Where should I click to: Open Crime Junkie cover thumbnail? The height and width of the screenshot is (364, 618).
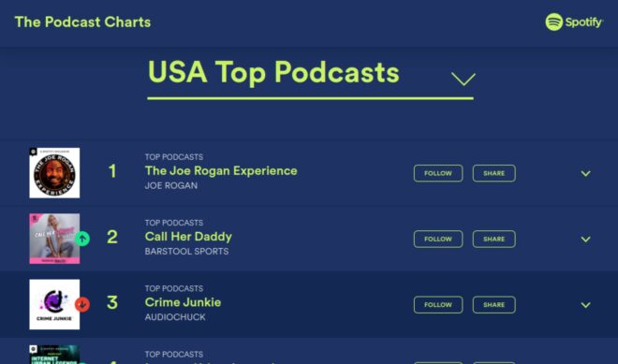tap(54, 304)
